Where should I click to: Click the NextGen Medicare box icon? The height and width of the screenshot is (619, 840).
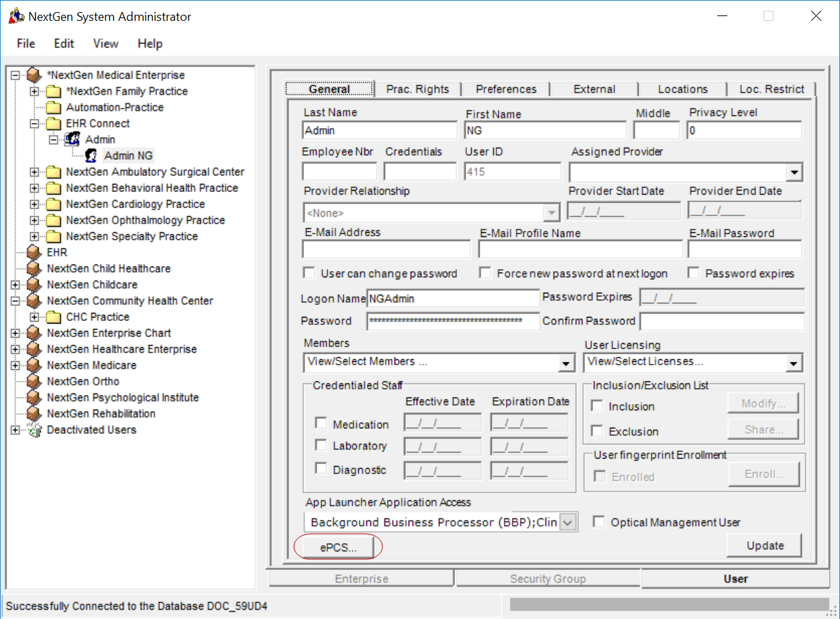pos(34,365)
